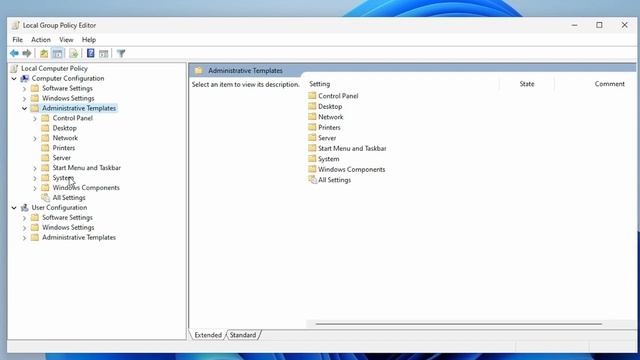Select Server entry in right list
The width and height of the screenshot is (640, 360).
[x=327, y=138]
